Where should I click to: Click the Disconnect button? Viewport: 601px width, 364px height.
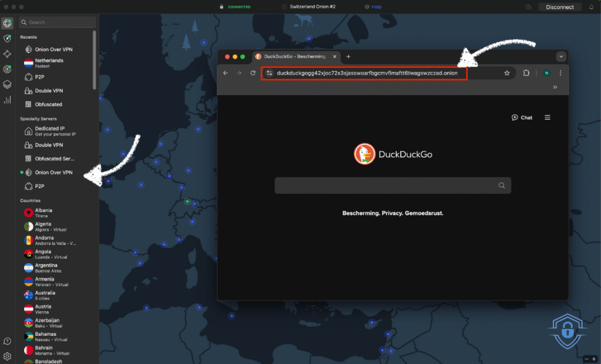tap(559, 7)
